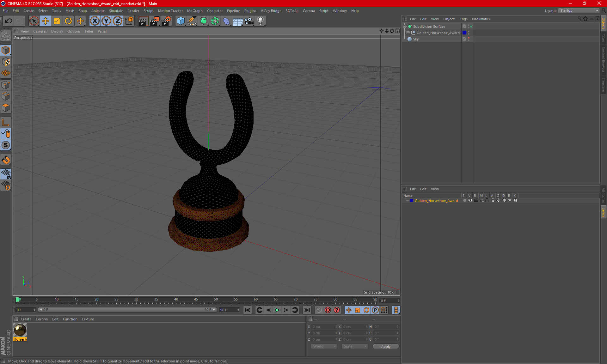The height and width of the screenshot is (364, 607).
Task: Go to end of animation
Action: (x=307, y=310)
